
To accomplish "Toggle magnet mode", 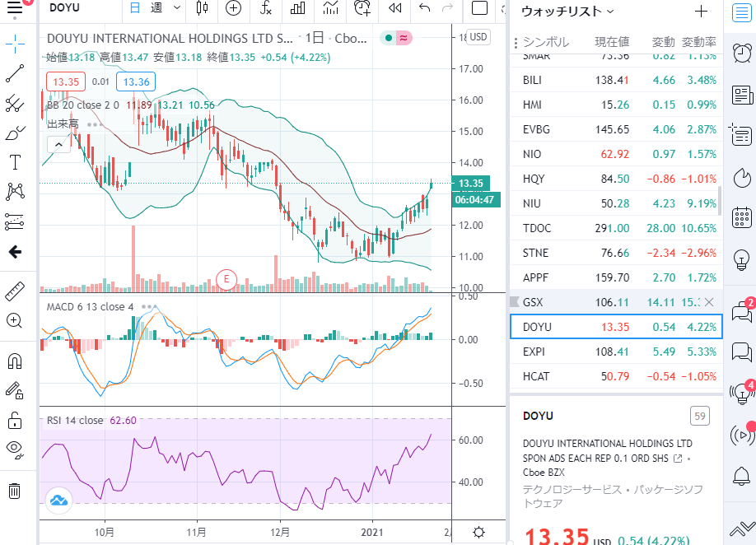I will 15,361.
